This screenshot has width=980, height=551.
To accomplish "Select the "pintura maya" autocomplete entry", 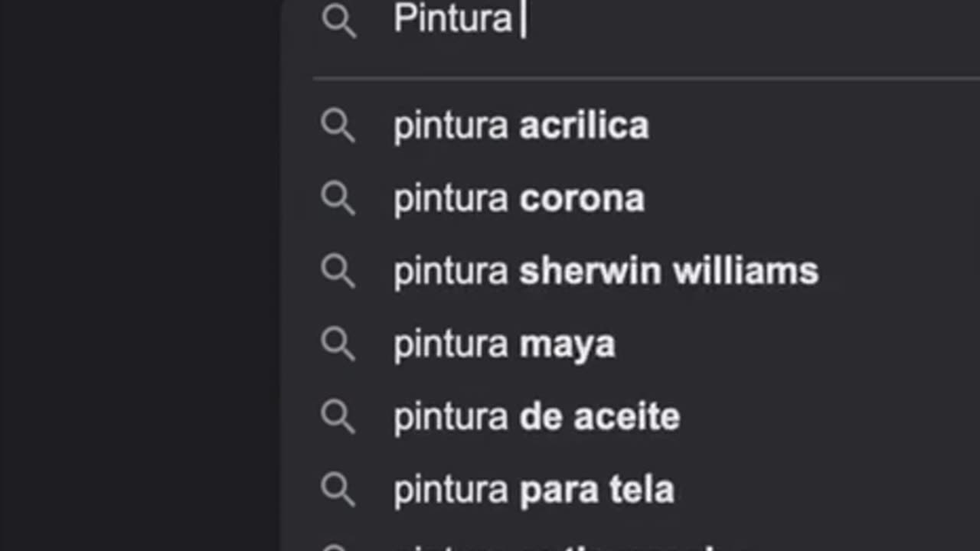I will [x=504, y=344].
